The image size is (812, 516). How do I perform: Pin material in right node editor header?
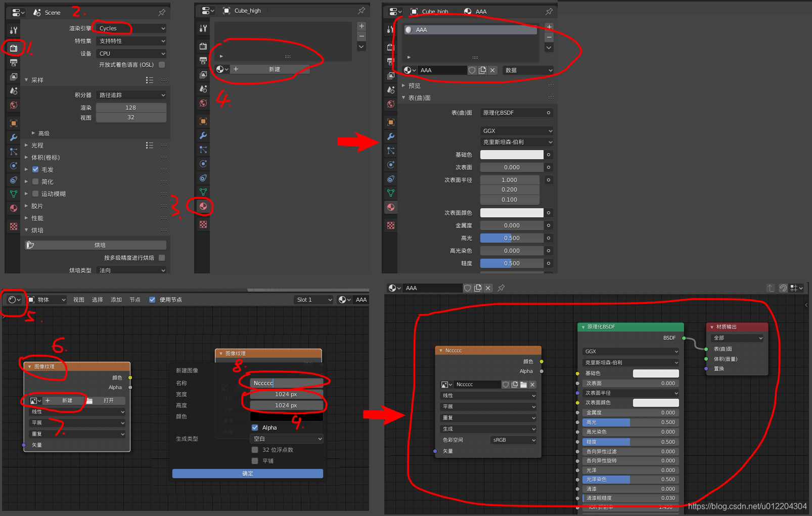501,288
